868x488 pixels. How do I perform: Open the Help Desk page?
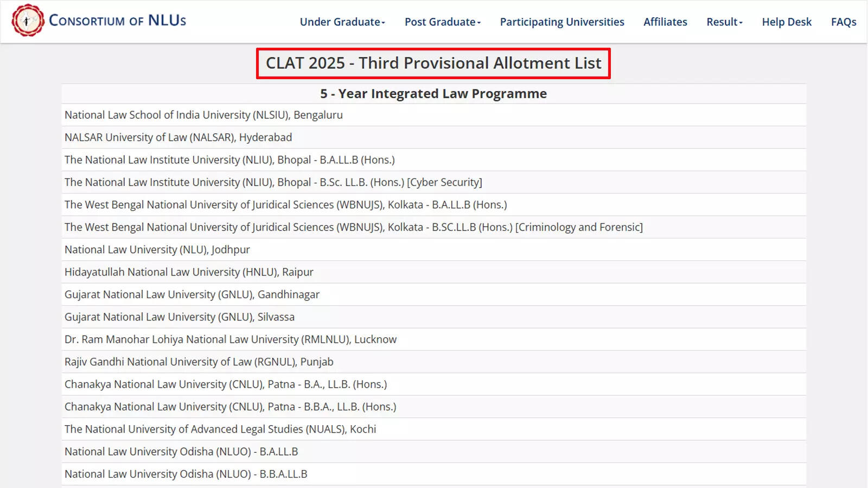pyautogui.click(x=786, y=22)
